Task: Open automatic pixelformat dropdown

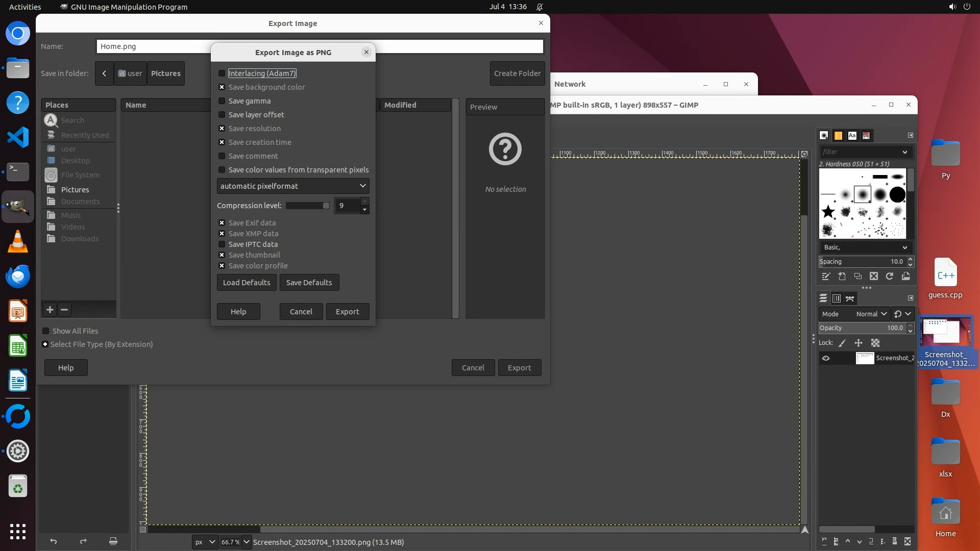Action: pos(293,186)
